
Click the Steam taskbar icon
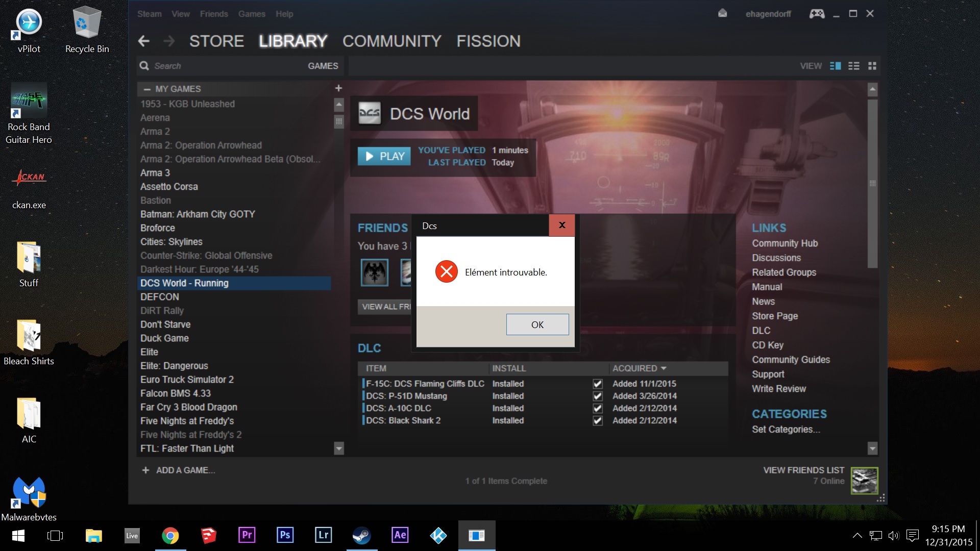tap(362, 536)
